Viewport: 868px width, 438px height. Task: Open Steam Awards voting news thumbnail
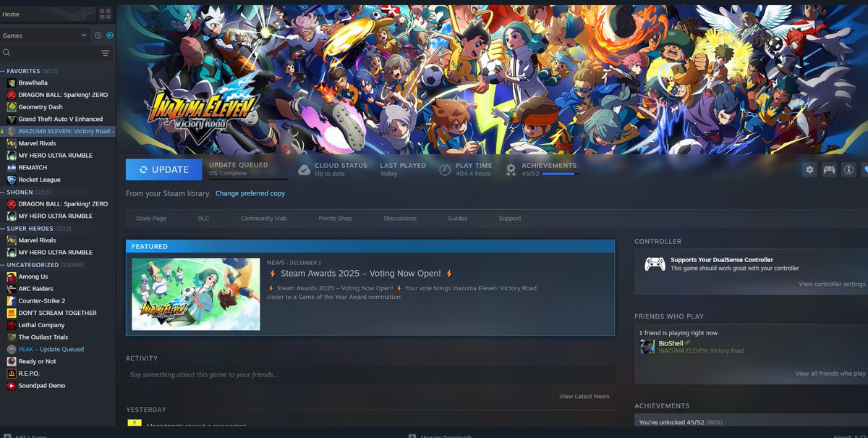tap(195, 296)
